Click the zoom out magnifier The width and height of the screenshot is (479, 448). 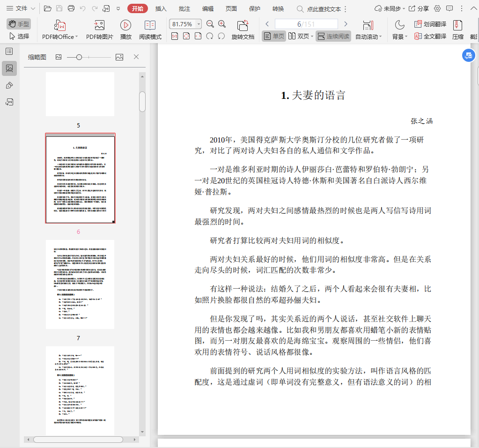(x=210, y=24)
